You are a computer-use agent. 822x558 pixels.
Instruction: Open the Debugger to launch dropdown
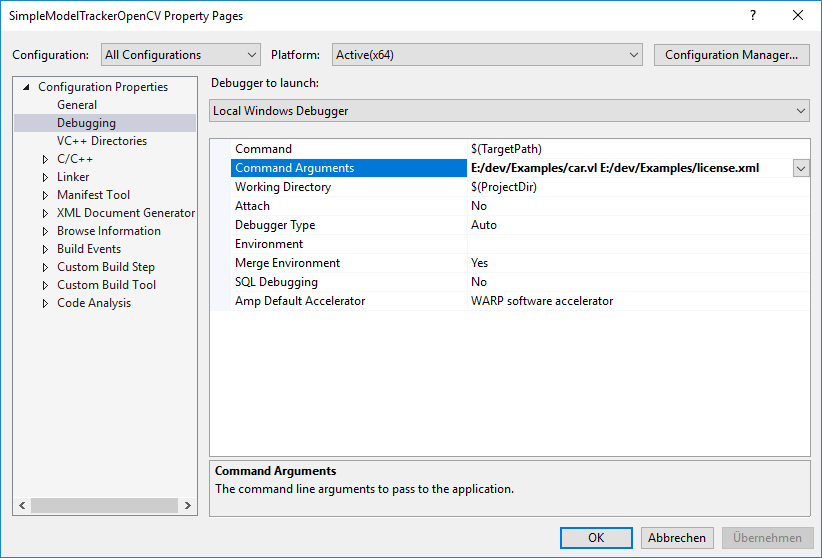pos(509,111)
